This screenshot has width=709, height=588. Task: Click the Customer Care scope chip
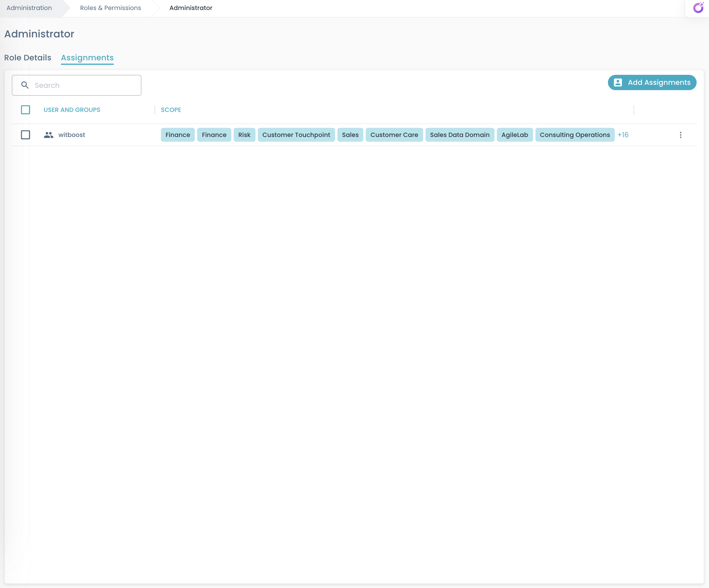pyautogui.click(x=394, y=135)
